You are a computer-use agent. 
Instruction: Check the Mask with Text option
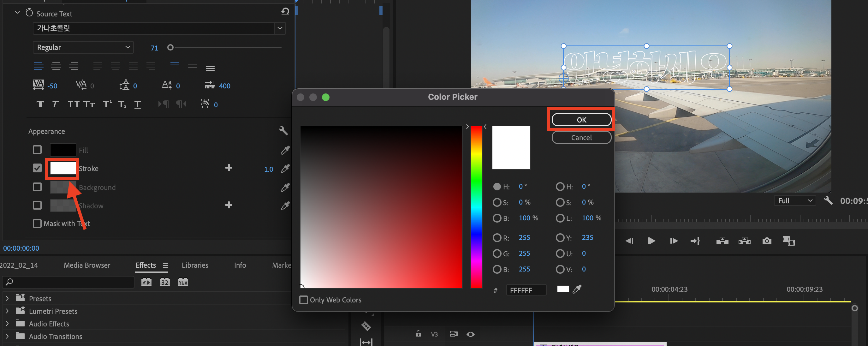click(37, 224)
